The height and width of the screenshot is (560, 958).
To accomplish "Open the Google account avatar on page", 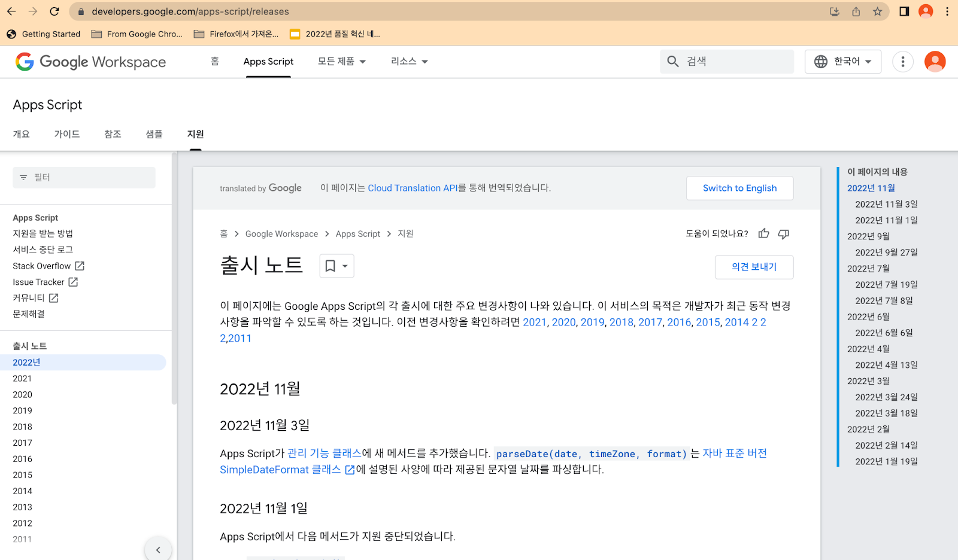I will [x=935, y=62].
